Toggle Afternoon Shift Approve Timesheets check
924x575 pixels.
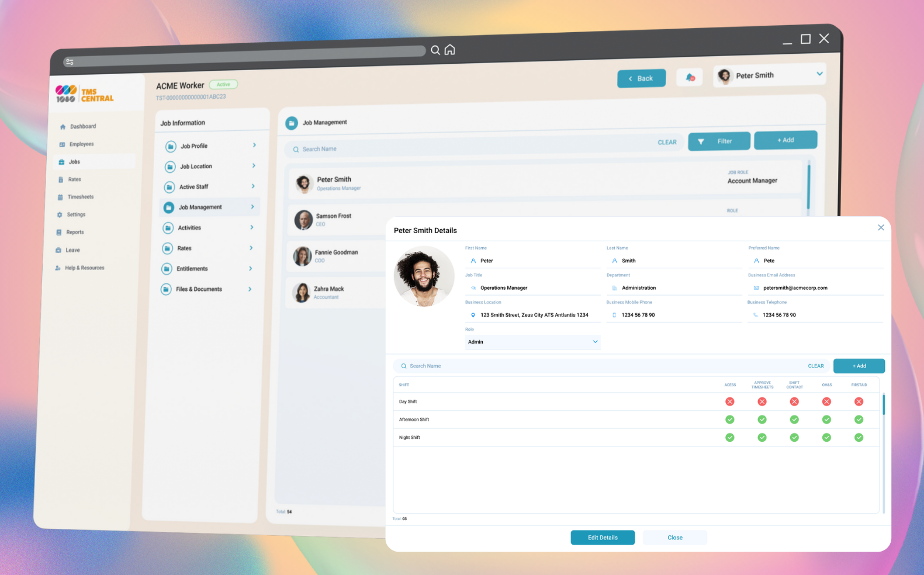pos(762,420)
